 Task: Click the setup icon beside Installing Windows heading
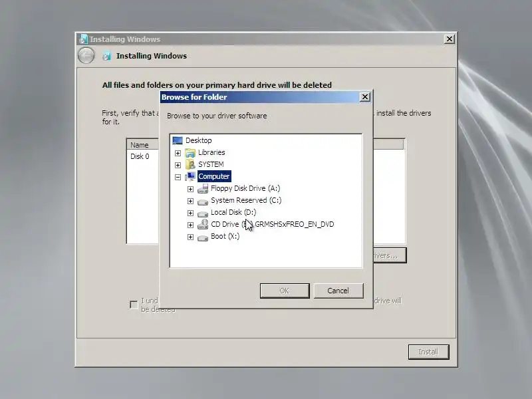pyautogui.click(x=106, y=56)
